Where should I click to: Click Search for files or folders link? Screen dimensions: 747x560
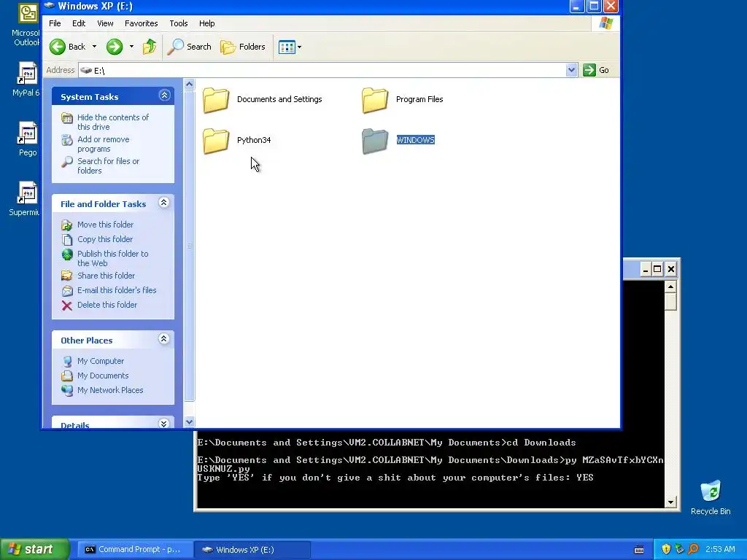click(x=108, y=166)
